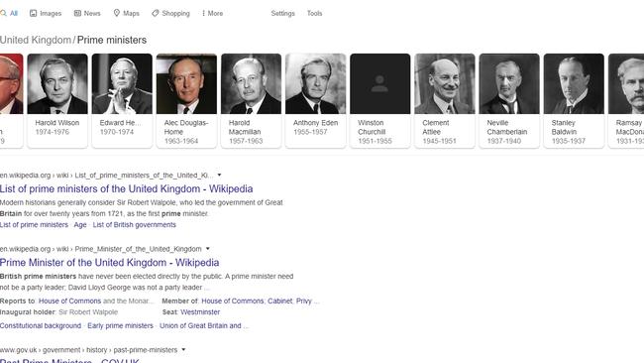This screenshot has height=363, width=644.
Task: Open Prime Minister of the United Kingdom result
Action: tap(110, 263)
